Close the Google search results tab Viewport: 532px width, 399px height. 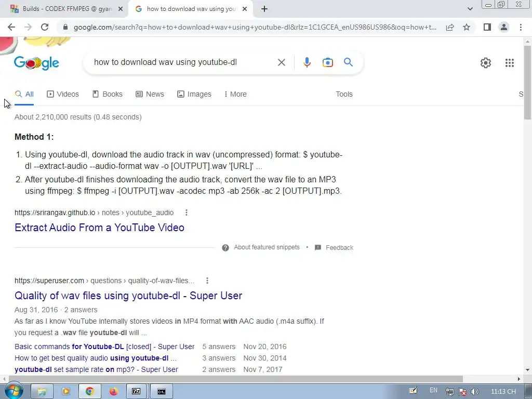point(245,9)
